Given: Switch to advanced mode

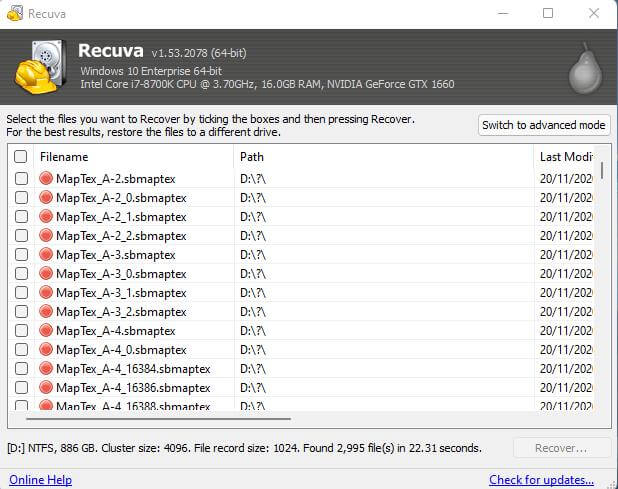Looking at the screenshot, I should point(544,125).
